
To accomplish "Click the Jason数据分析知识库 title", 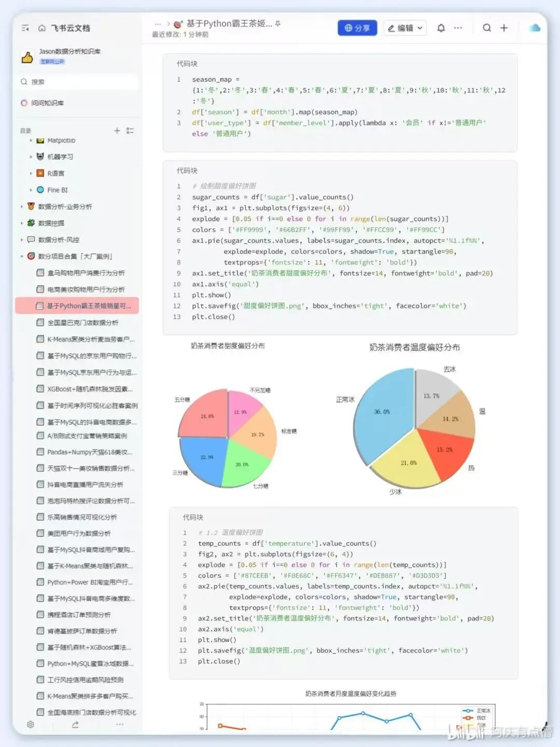I will (x=70, y=51).
